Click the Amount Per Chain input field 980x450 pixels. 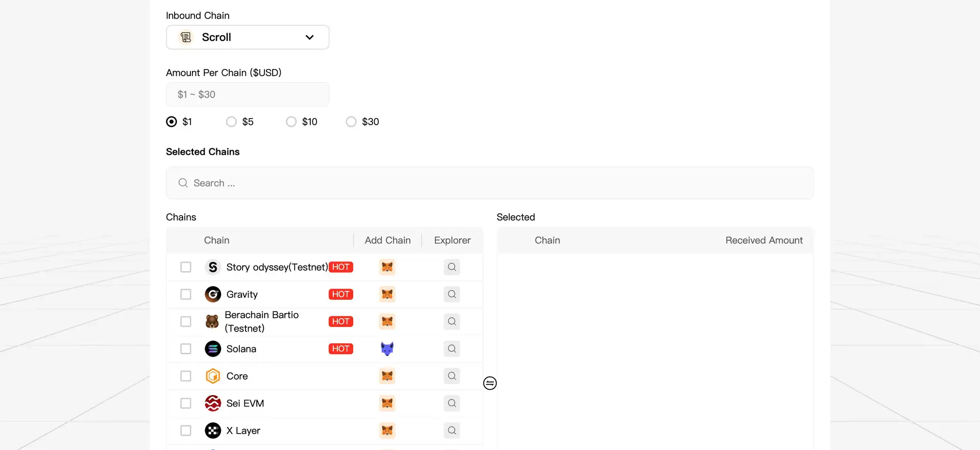pos(248,94)
